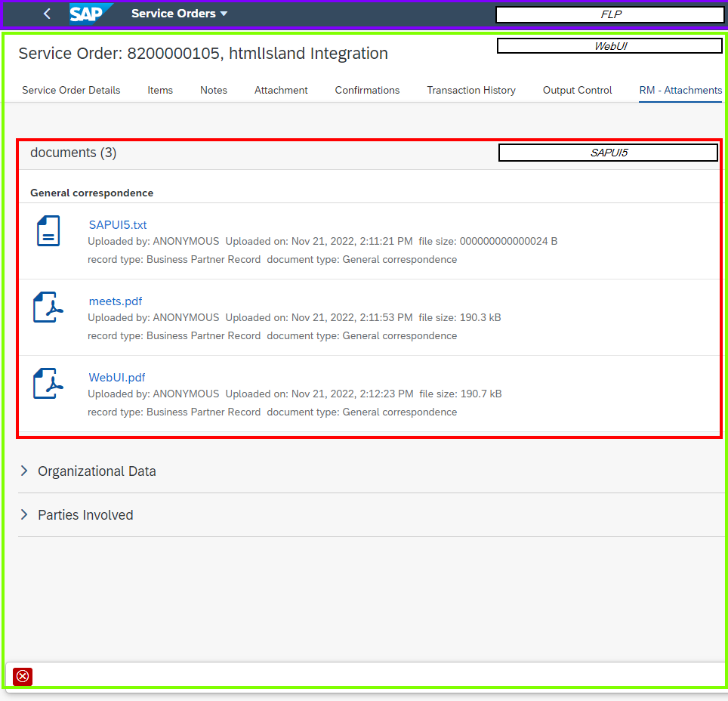Click the meets.pdf PDF file icon
Viewport: 728px width, 701px height.
(x=48, y=307)
